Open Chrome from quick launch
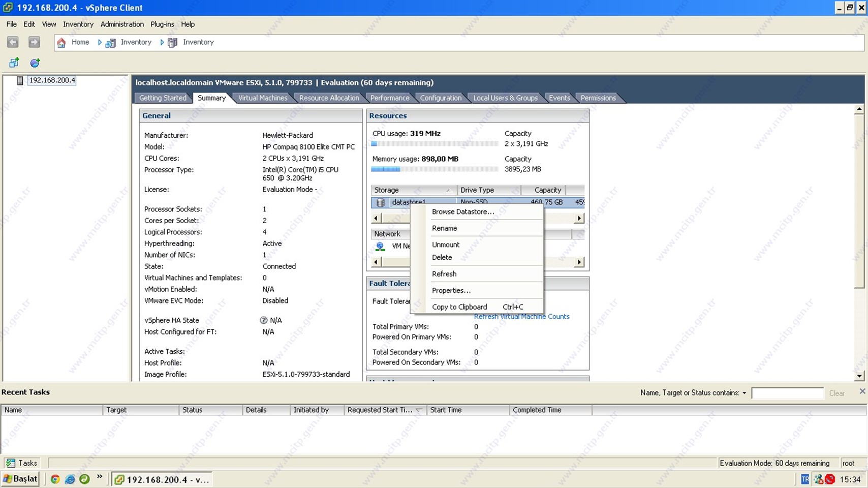This screenshot has height=488, width=868. click(x=55, y=479)
